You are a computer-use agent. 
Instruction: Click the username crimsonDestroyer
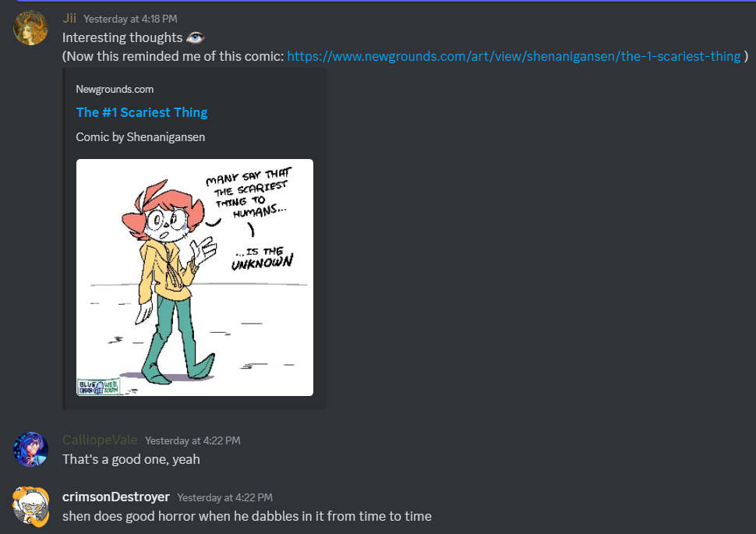click(x=115, y=497)
